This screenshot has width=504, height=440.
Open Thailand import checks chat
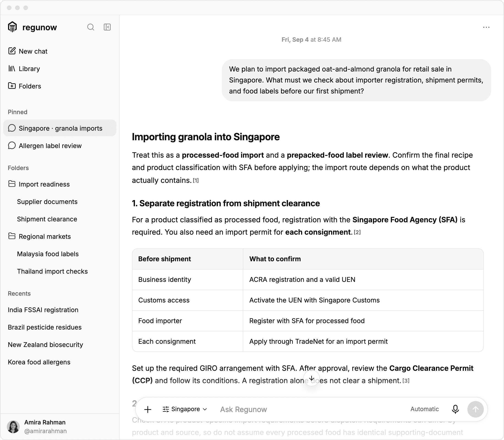pos(60,271)
